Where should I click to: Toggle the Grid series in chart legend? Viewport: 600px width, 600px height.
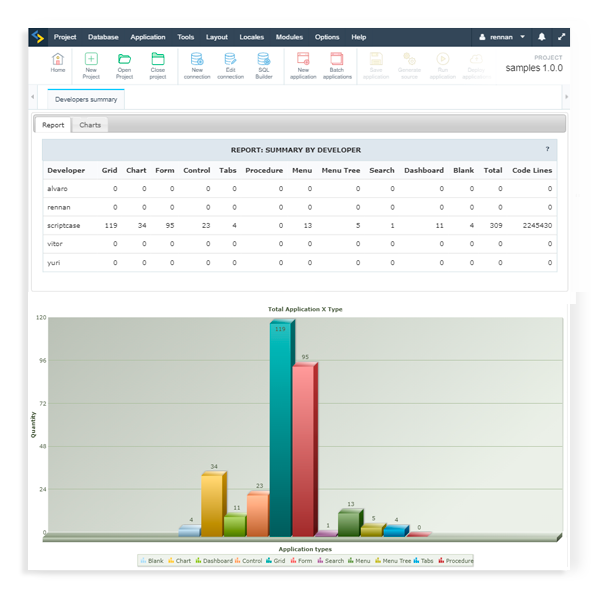click(x=276, y=561)
